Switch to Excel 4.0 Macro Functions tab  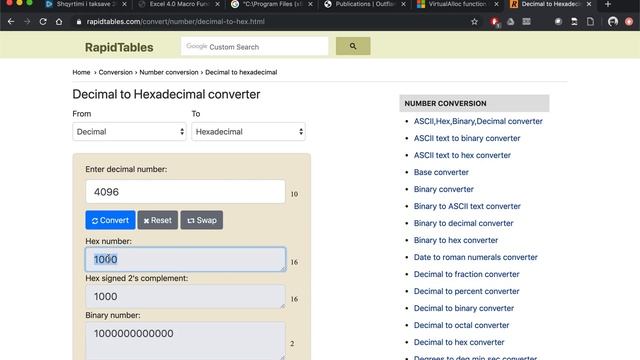(178, 4)
